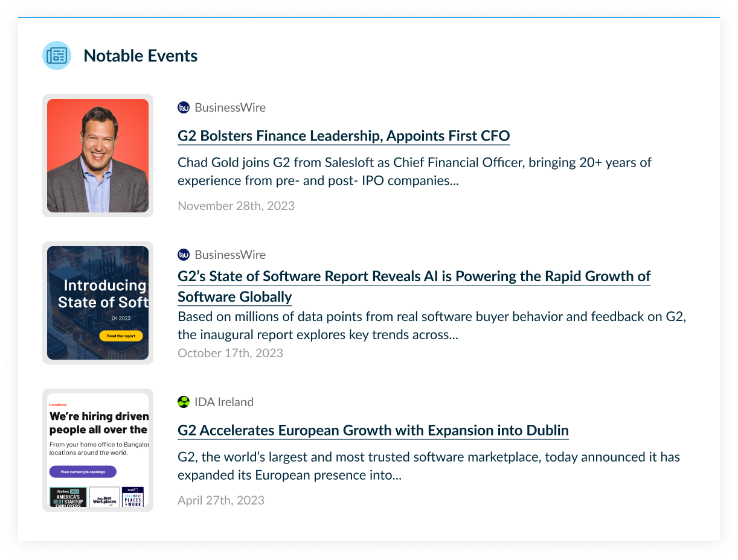Click the Notable Events newspaper icon
This screenshot has height=560, width=738.
coord(57,56)
